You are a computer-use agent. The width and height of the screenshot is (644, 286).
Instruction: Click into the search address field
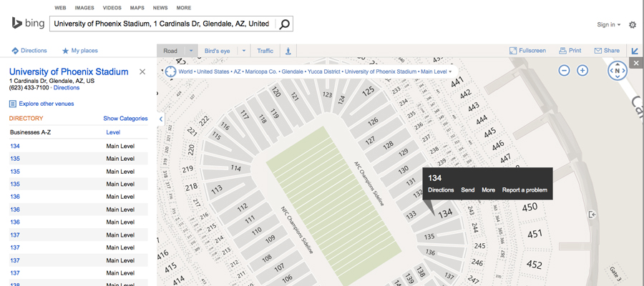[162, 24]
